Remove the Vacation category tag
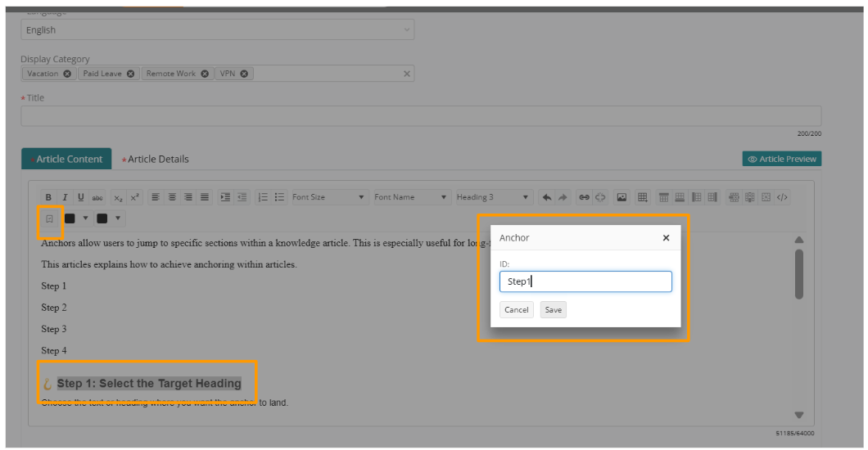This screenshot has height=450, width=868. coord(67,74)
